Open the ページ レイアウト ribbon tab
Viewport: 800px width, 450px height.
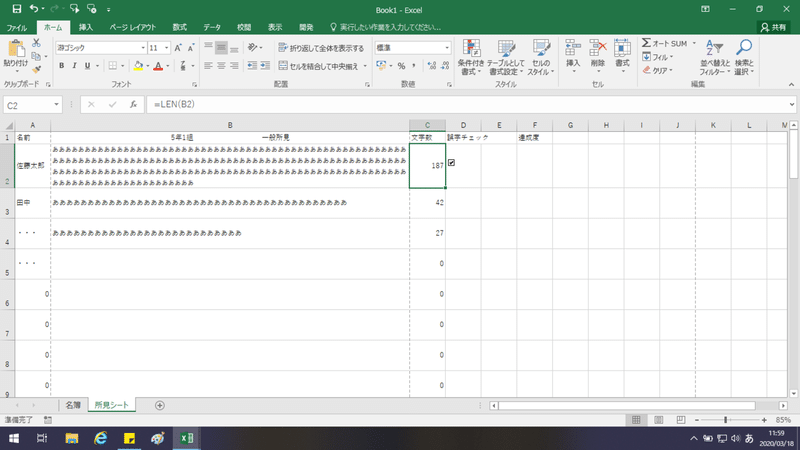(x=133, y=27)
